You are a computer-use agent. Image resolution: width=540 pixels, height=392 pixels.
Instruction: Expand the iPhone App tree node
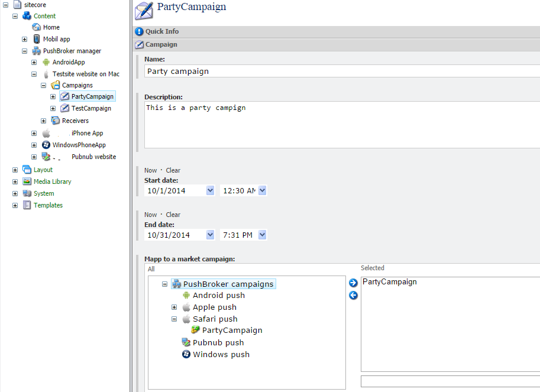click(x=34, y=133)
